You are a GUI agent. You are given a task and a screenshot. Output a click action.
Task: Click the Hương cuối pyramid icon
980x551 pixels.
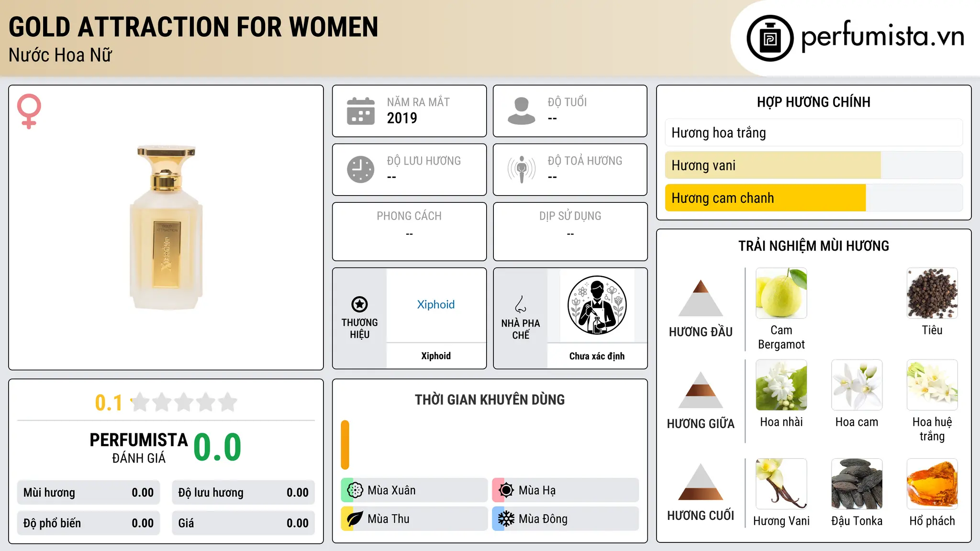coord(701,482)
